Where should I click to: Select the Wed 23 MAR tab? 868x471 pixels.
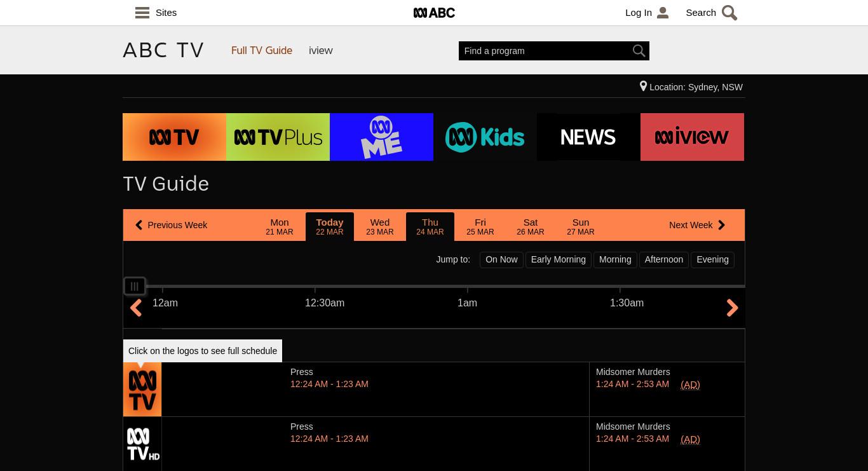coord(380,226)
